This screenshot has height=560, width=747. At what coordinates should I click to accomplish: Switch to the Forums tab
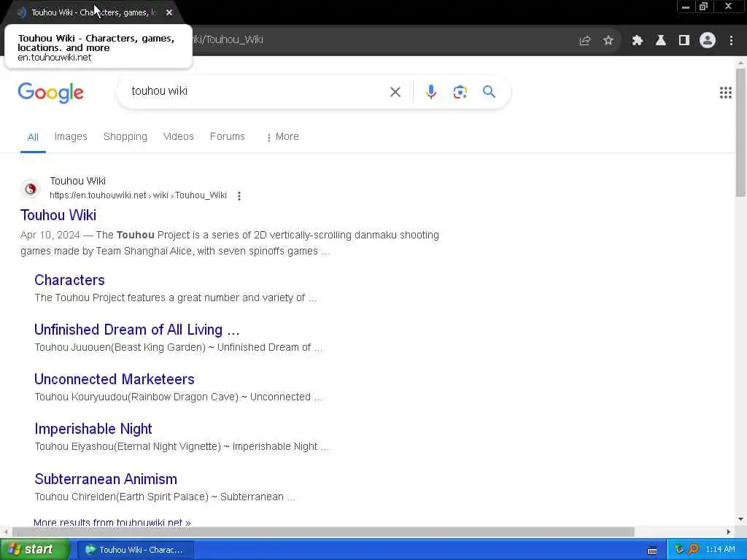228,136
